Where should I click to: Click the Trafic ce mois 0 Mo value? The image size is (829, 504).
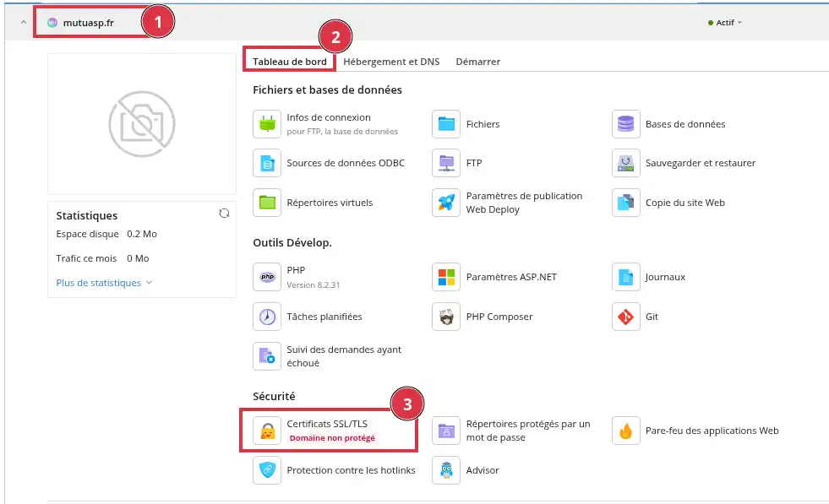[138, 258]
